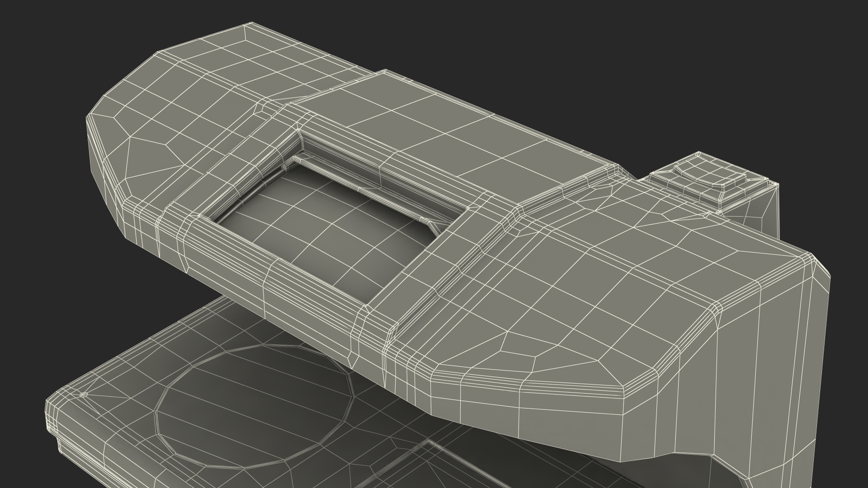Select the tiny screw hole on base corner
Image resolution: width=868 pixels, height=488 pixels.
pos(83,394)
